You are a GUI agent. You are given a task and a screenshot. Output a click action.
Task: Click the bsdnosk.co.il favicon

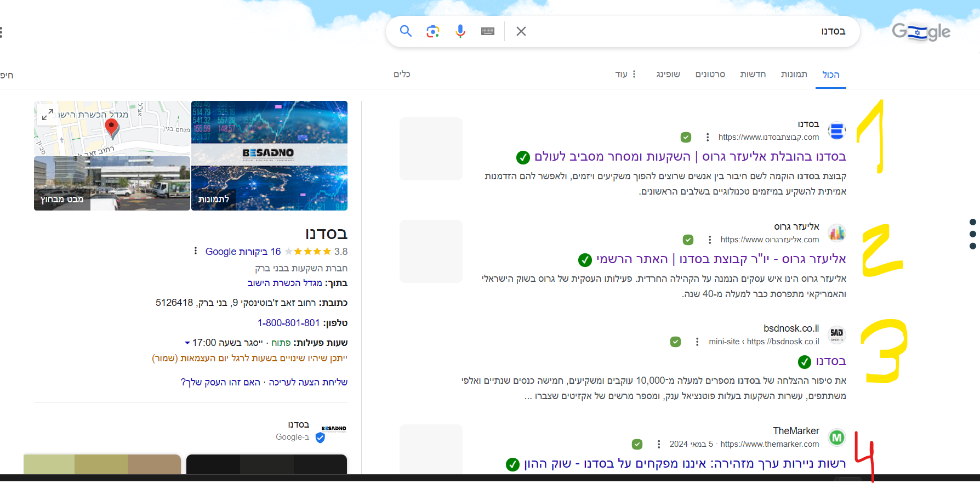click(836, 334)
